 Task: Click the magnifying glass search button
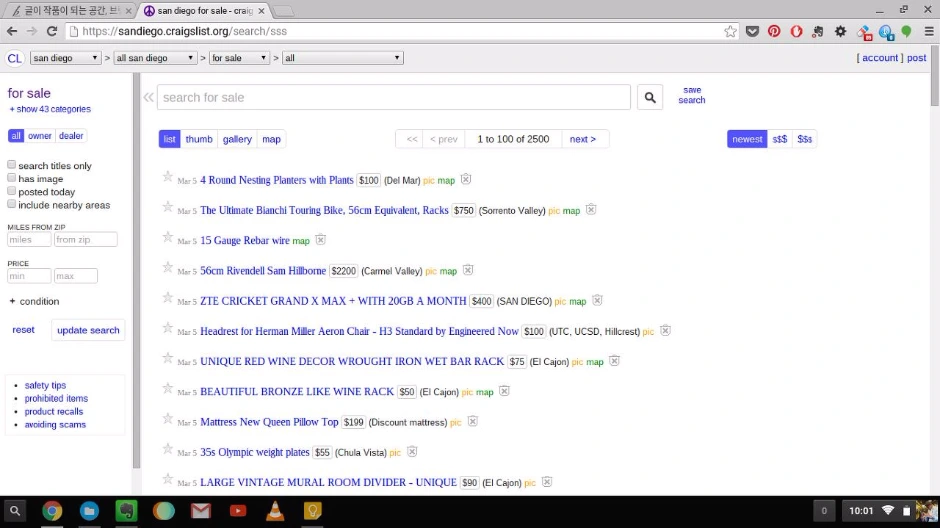(x=650, y=97)
